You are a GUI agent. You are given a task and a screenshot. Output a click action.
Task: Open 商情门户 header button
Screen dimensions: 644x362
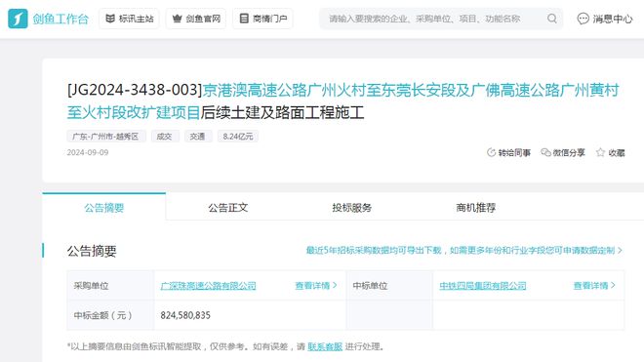[x=262, y=19]
